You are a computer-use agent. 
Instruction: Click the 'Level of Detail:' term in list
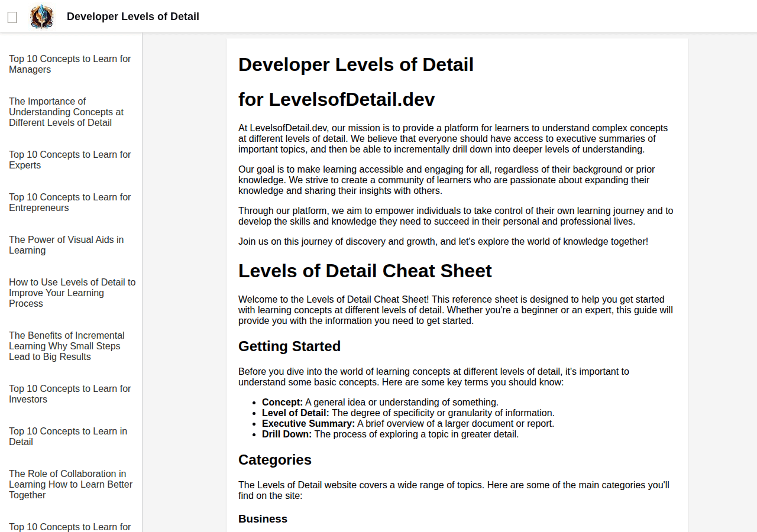click(296, 413)
